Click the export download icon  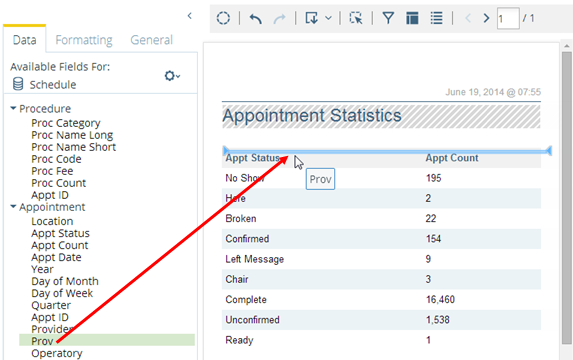(x=312, y=18)
